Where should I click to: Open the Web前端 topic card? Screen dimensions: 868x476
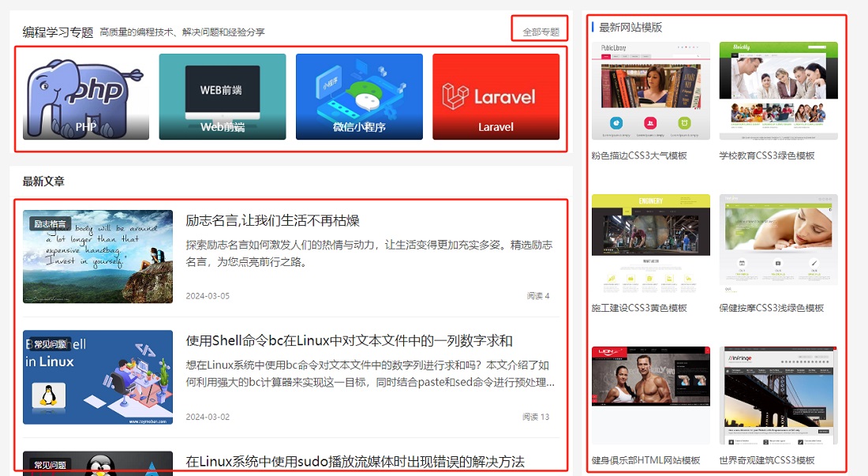point(223,96)
